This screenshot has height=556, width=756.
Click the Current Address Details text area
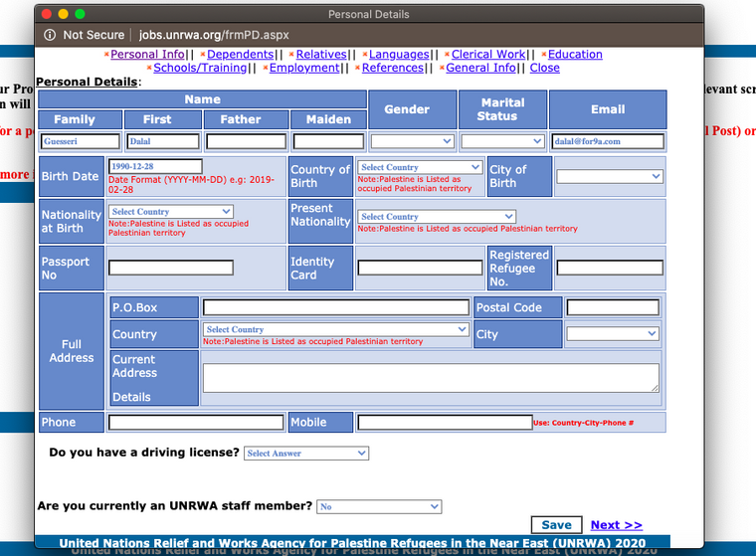pos(431,377)
